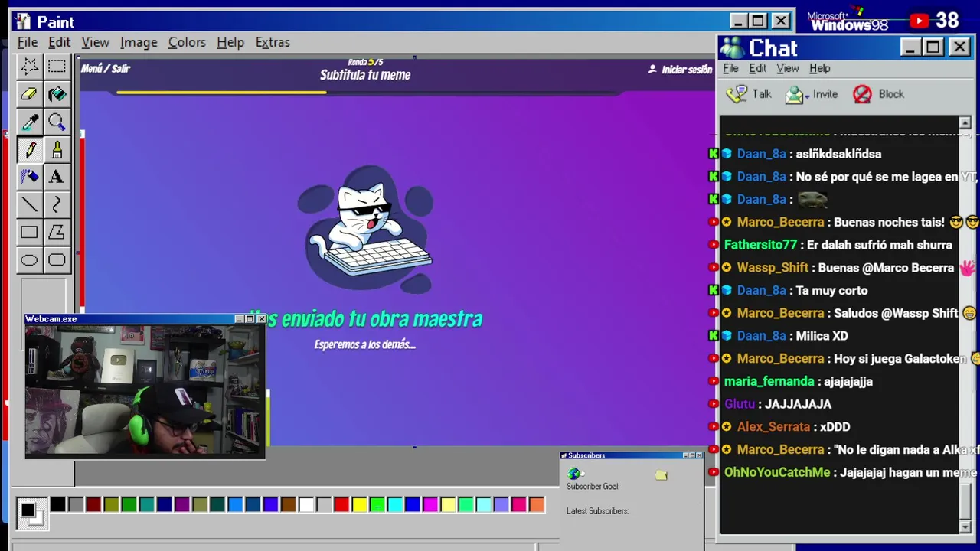980x551 pixels.
Task: Pick the purple palette swatch
Action: tap(181, 504)
